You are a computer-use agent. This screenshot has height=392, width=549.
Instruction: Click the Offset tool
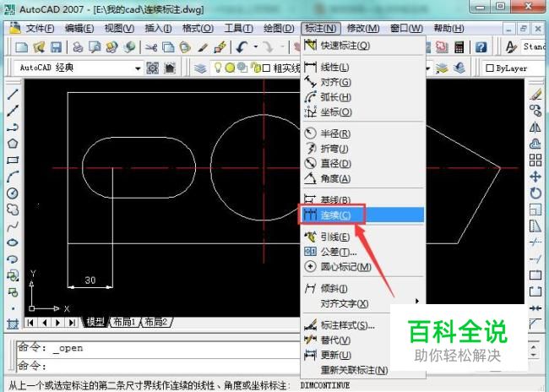click(x=535, y=144)
